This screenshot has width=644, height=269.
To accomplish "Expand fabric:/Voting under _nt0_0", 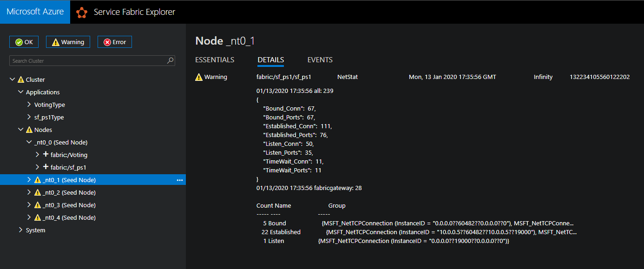I will click(x=37, y=155).
